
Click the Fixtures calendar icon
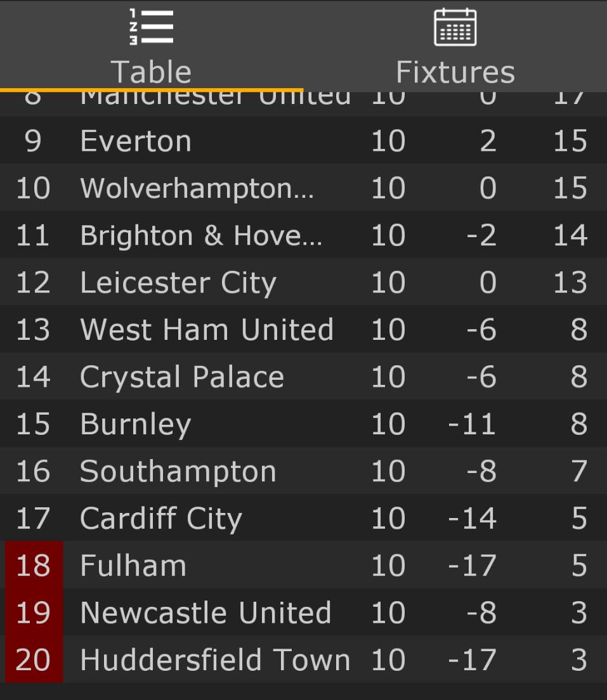coord(455,27)
